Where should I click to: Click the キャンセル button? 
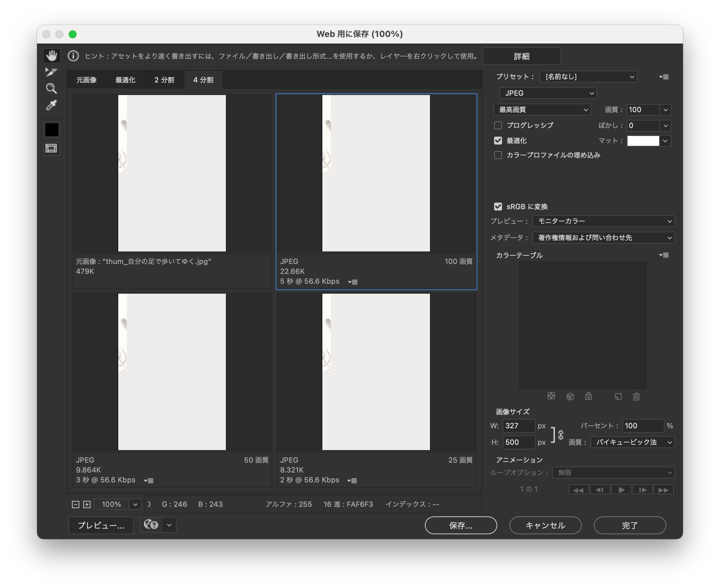(545, 525)
